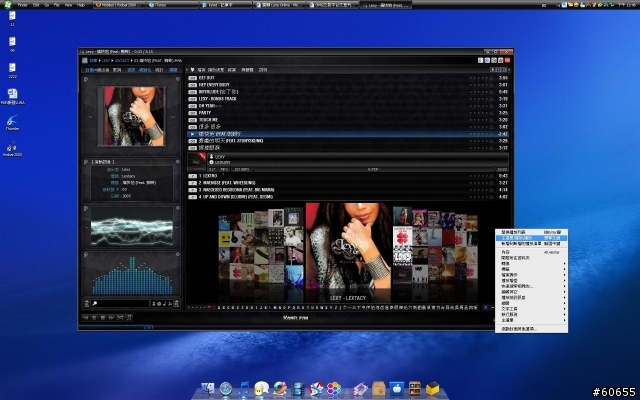
Task: Click the previous track button
Action: click(x=85, y=317)
